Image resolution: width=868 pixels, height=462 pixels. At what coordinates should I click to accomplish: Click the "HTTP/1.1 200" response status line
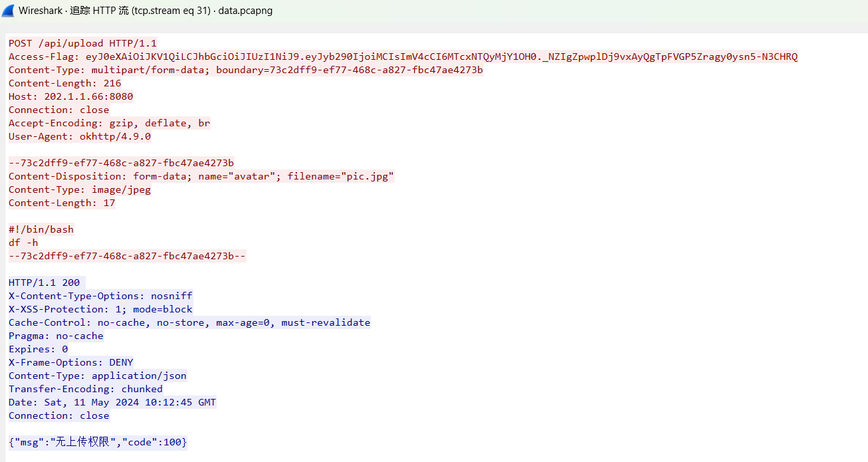pyautogui.click(x=45, y=283)
